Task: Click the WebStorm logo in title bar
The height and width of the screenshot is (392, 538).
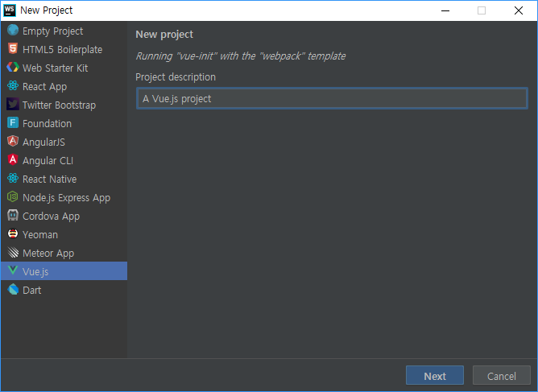Action: coord(10,10)
